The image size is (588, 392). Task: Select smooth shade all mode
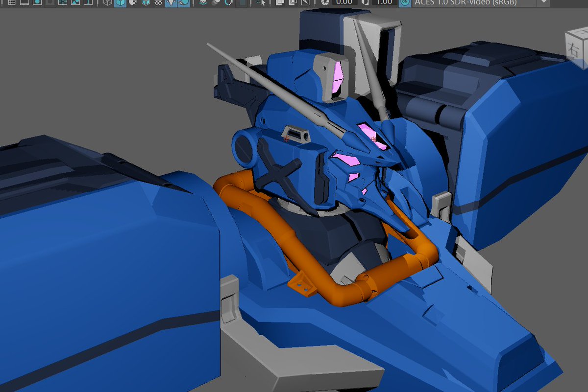tap(121, 2)
